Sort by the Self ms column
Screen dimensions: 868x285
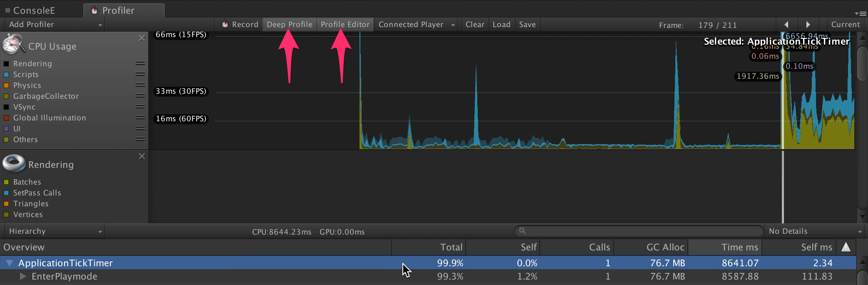click(x=799, y=247)
